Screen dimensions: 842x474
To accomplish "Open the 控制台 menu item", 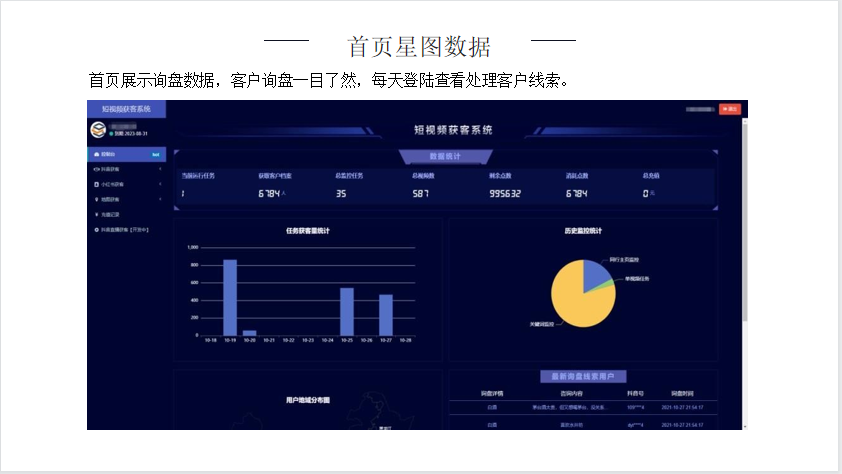I will pyautogui.click(x=127, y=154).
